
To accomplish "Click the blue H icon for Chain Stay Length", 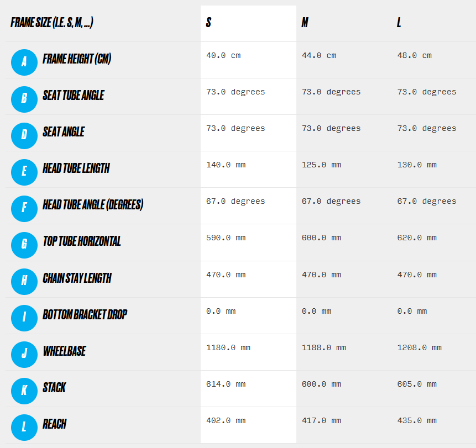I will [24, 280].
